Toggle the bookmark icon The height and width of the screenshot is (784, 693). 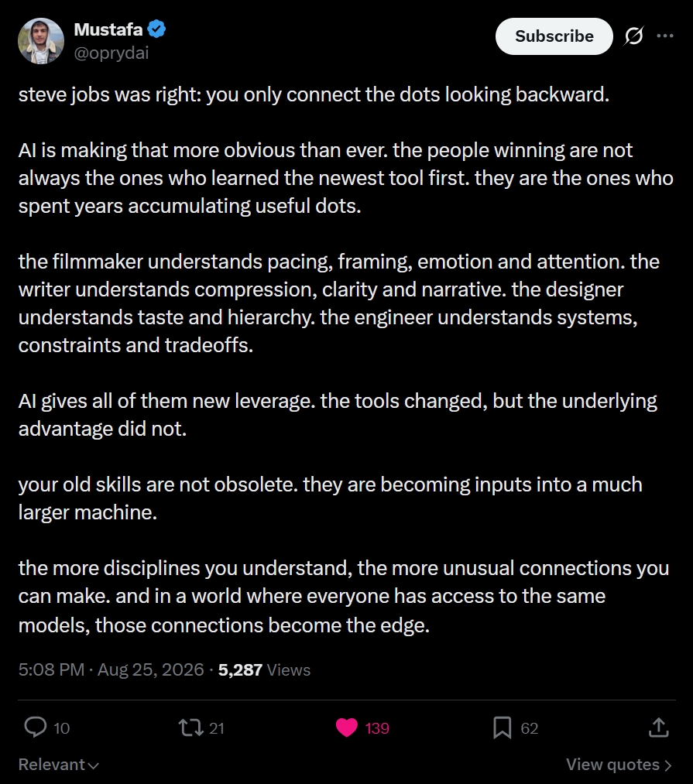(503, 728)
